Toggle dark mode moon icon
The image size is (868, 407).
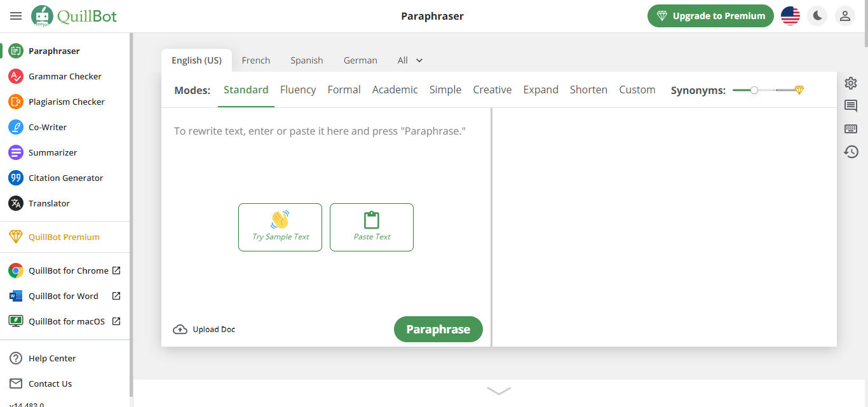pyautogui.click(x=817, y=16)
